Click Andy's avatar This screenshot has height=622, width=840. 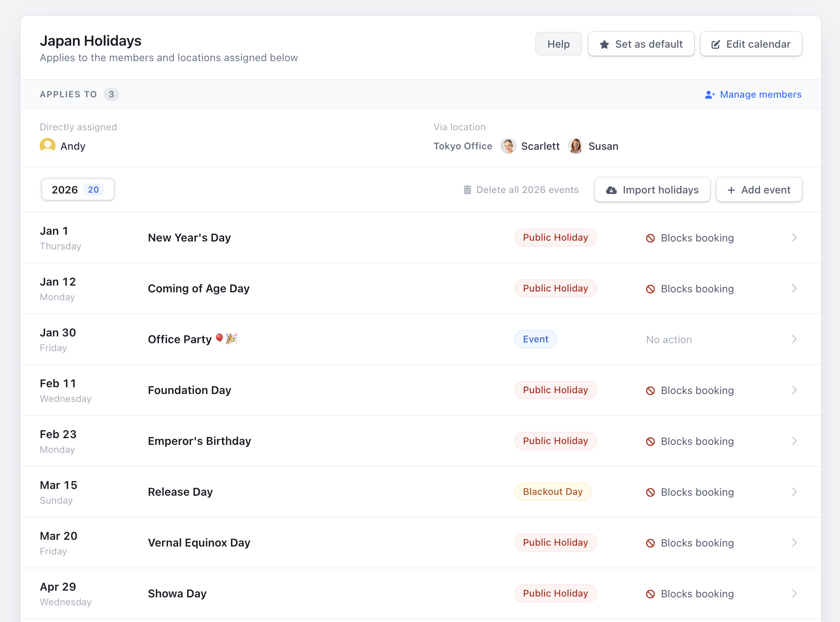(48, 146)
